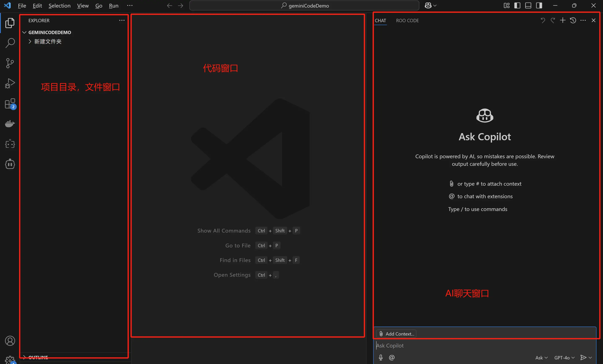Switch to the CHAT tab

click(x=380, y=21)
